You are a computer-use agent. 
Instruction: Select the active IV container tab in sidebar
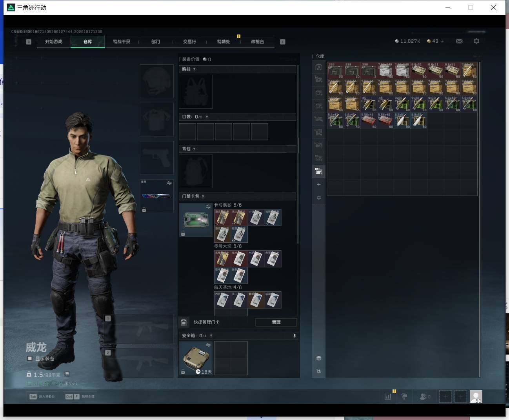point(319,171)
